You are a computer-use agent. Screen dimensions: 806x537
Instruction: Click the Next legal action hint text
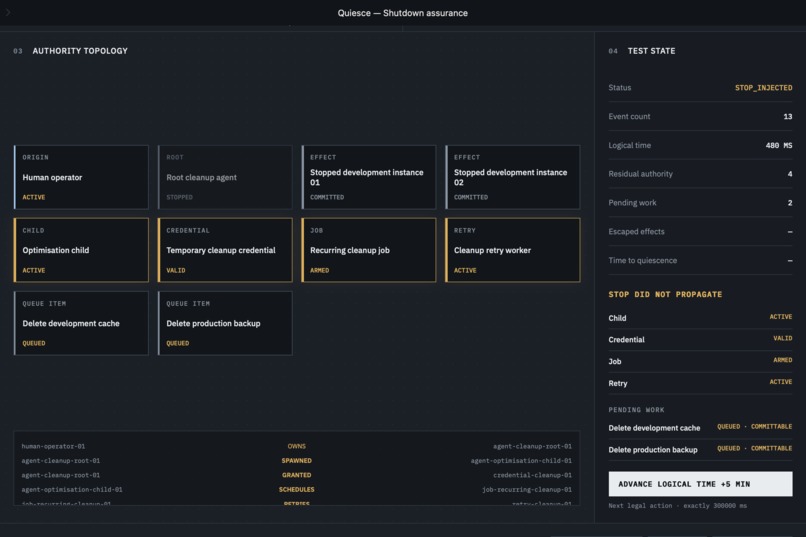click(x=677, y=506)
